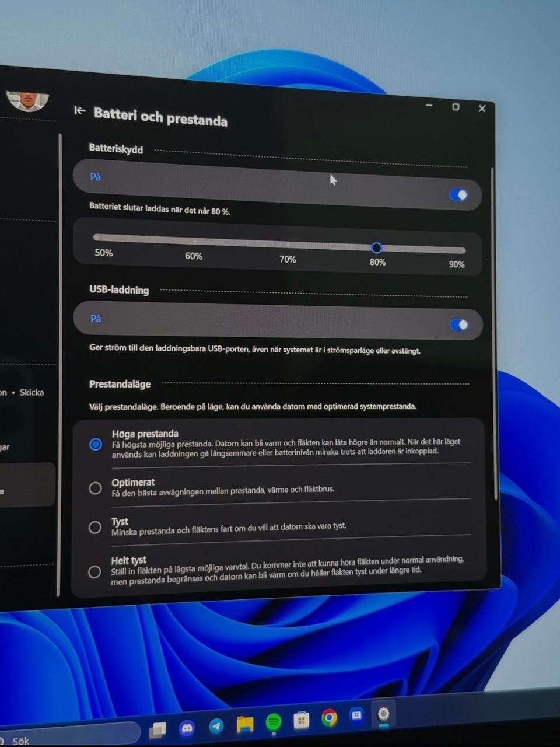Image resolution: width=560 pixels, height=747 pixels.
Task: Select the Höga prestanda radio button
Action: pyautogui.click(x=96, y=444)
